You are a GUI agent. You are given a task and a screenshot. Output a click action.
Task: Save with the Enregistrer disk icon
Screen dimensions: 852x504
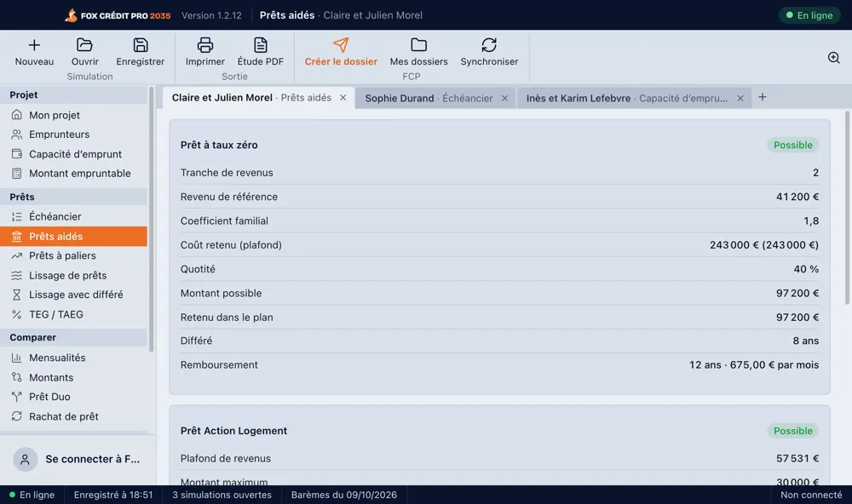click(x=141, y=45)
